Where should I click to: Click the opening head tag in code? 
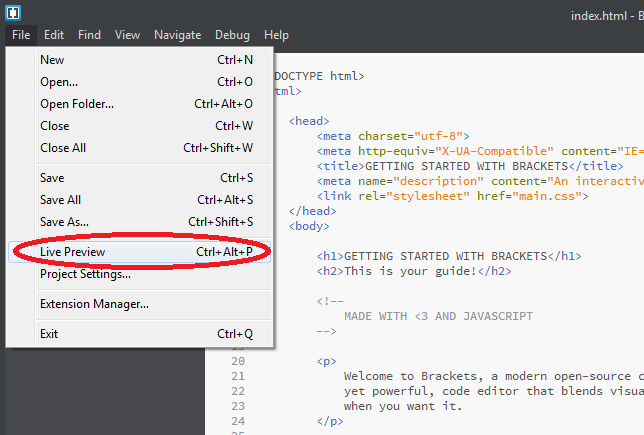(x=309, y=121)
